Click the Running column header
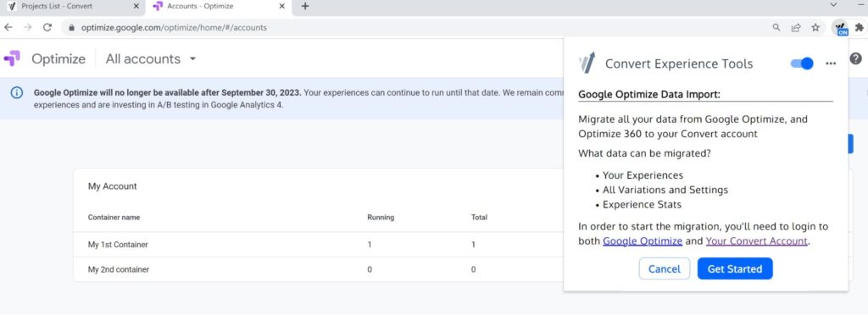868x315 pixels. (381, 217)
